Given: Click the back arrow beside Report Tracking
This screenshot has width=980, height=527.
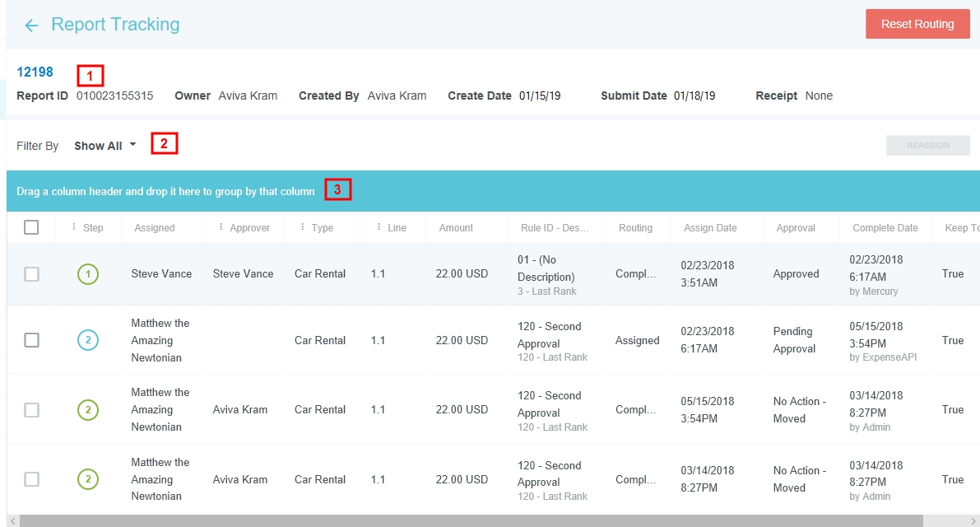Looking at the screenshot, I should coord(31,26).
